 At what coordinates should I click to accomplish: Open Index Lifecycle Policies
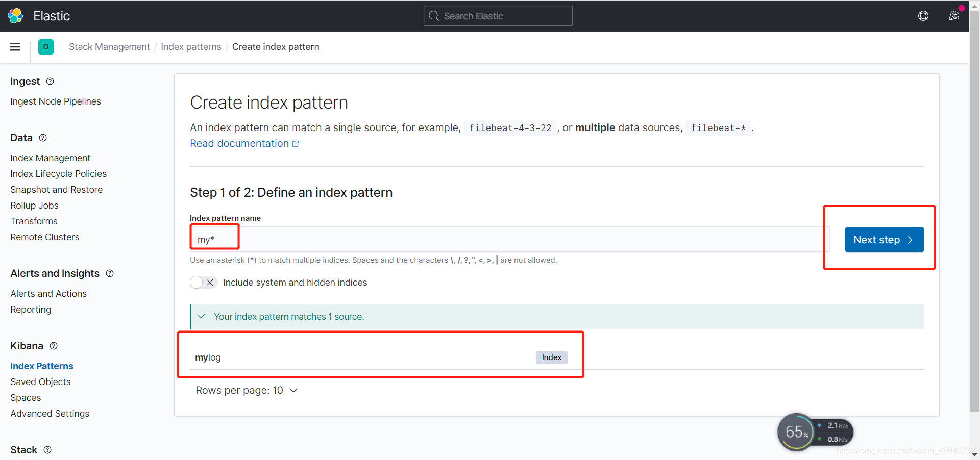click(x=58, y=174)
